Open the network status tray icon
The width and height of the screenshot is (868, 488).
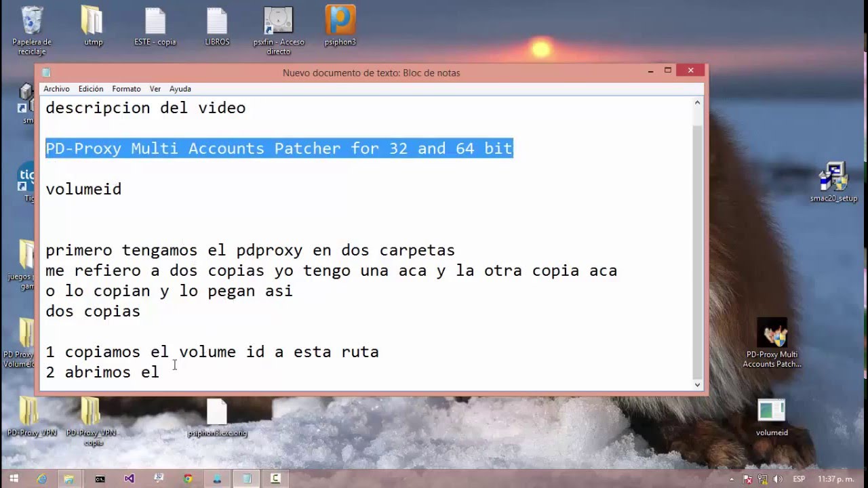click(x=763, y=479)
